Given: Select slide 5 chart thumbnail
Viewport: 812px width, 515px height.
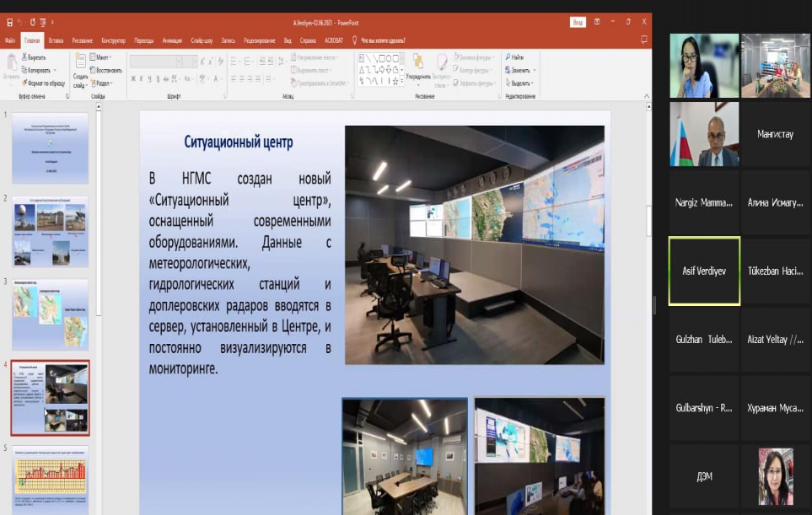Looking at the screenshot, I should [51, 480].
